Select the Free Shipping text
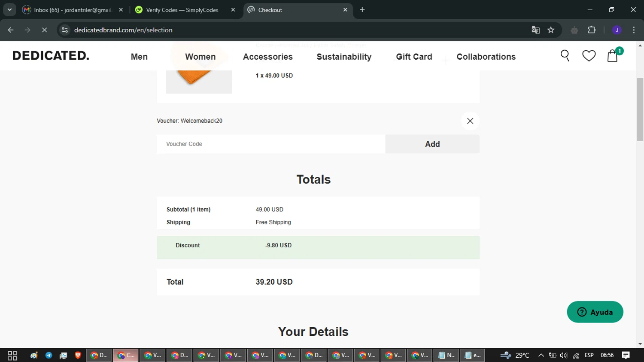Viewport: 644px width, 362px height. (273, 222)
